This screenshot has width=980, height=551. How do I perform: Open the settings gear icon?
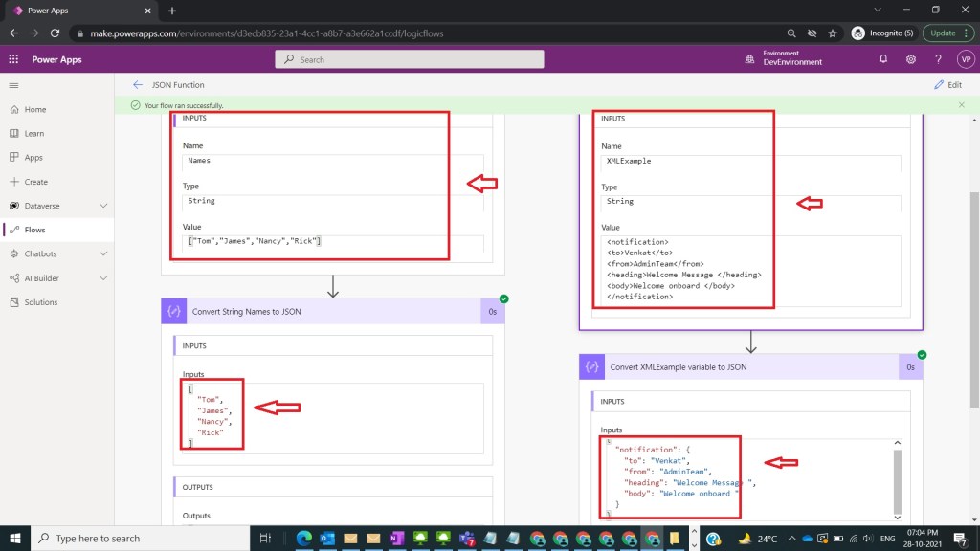tap(911, 59)
